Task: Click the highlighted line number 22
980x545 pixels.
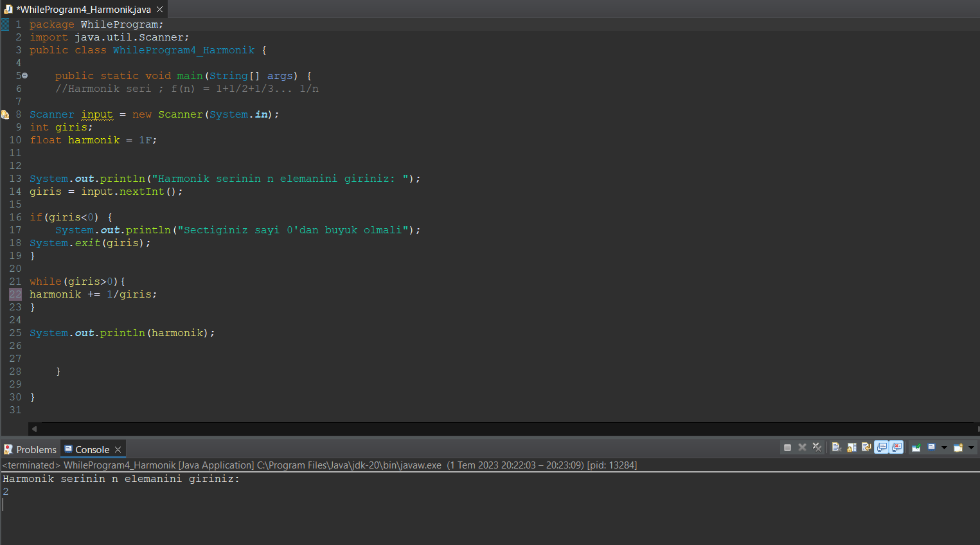Action: [15, 294]
